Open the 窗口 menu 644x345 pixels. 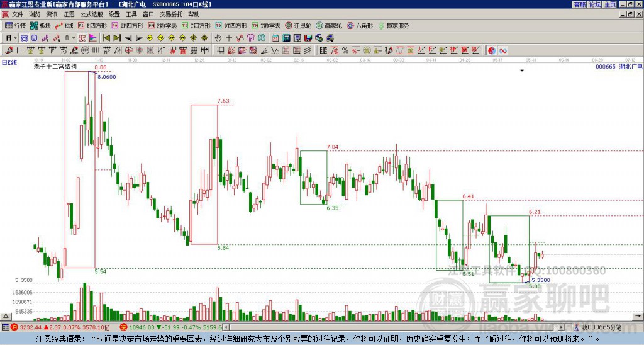(x=148, y=14)
